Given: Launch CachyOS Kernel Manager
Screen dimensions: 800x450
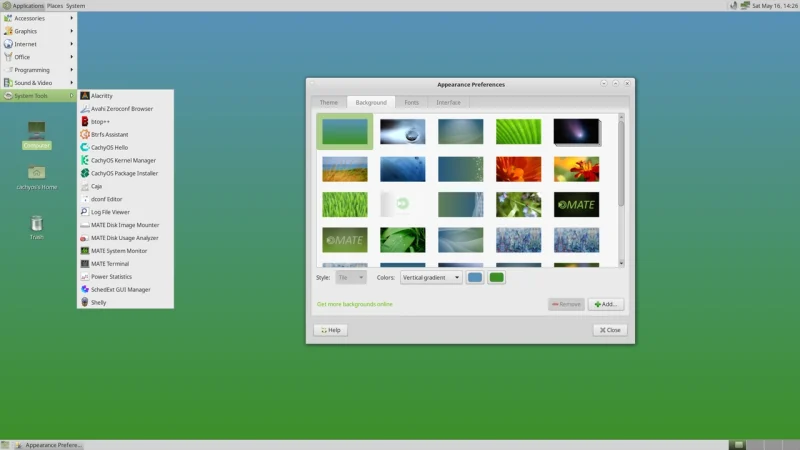Looking at the screenshot, I should [x=125, y=160].
